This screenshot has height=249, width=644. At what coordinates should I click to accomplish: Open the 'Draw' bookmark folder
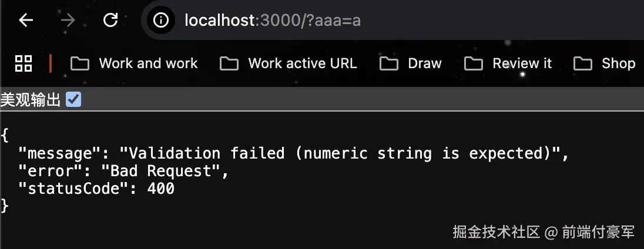pyautogui.click(x=411, y=63)
